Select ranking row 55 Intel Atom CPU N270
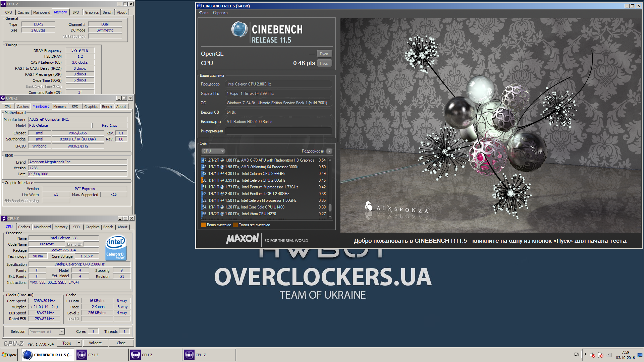The height and width of the screenshot is (362, 644). 264,214
